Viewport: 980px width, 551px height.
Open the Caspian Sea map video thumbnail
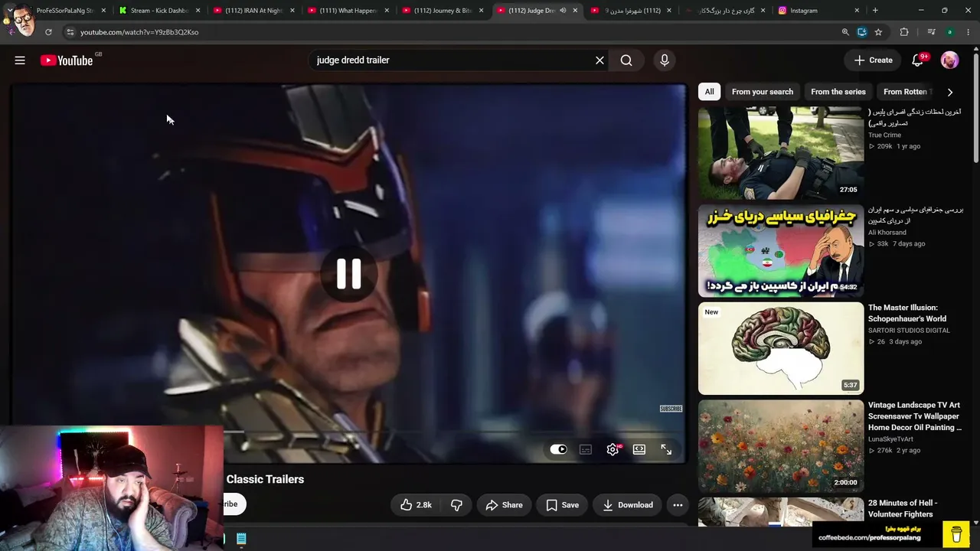pyautogui.click(x=781, y=251)
